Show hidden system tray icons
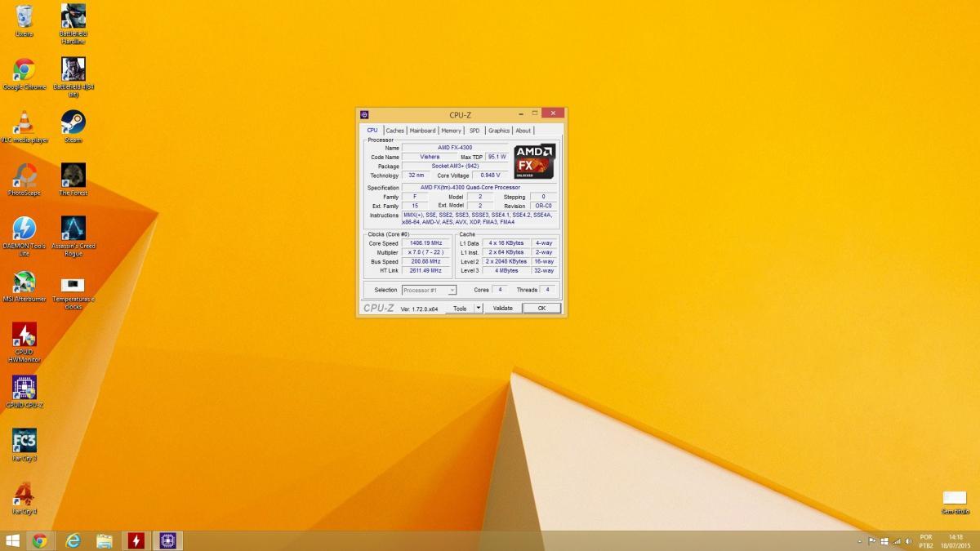This screenshot has height=551, width=980. 861,540
